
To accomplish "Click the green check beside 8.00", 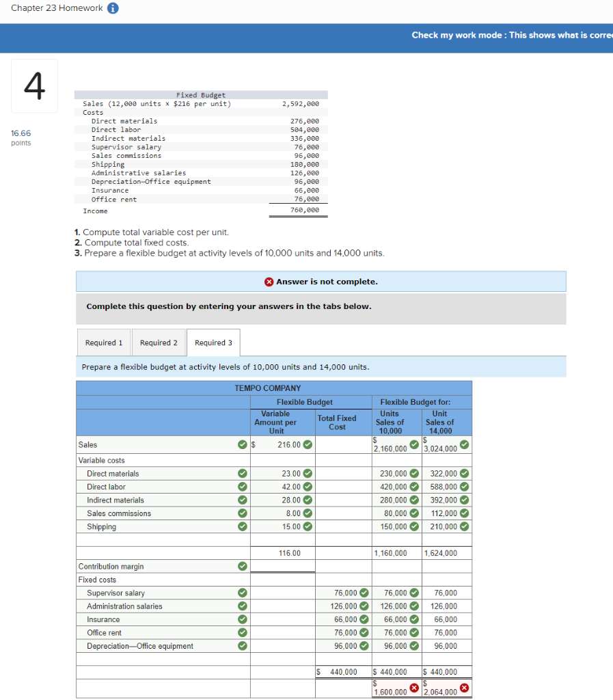I will [308, 513].
